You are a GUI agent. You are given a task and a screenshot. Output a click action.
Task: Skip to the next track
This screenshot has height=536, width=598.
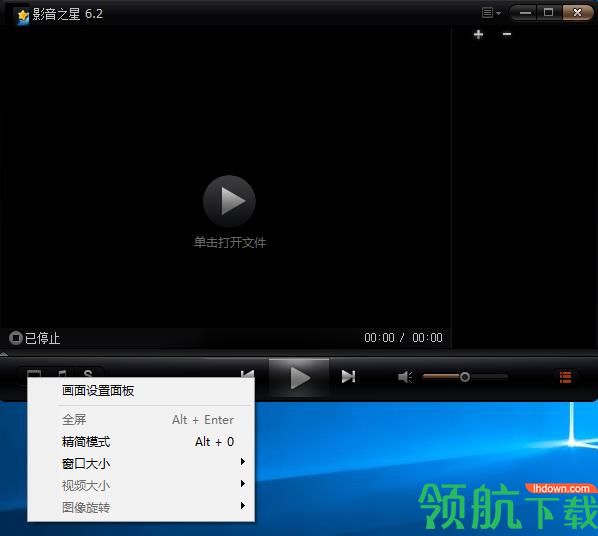(348, 377)
